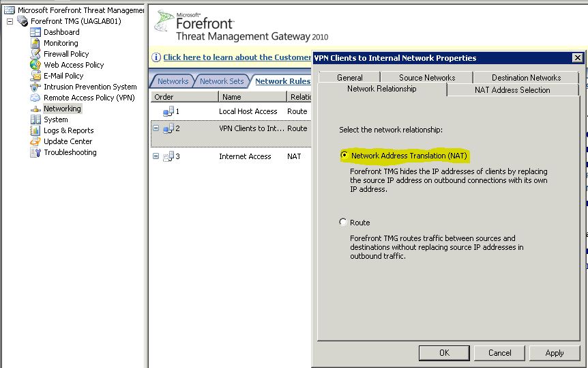Click the Forefront TMG (UAGLAB01) server icon

coord(23,21)
